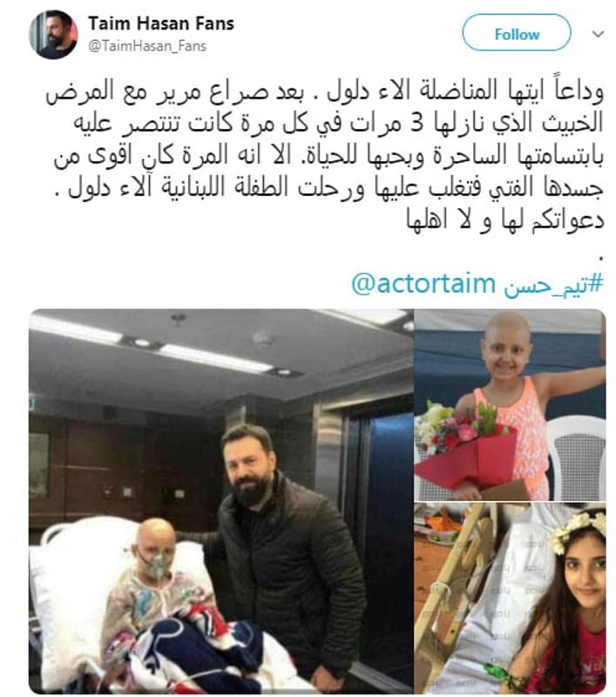
Task: Open the photo of child holding bouquet
Action: click(511, 404)
